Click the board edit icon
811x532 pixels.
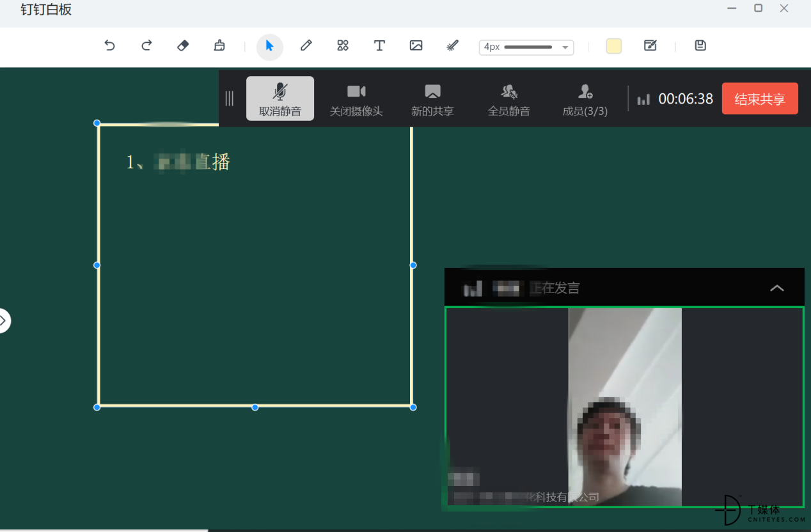coord(650,45)
